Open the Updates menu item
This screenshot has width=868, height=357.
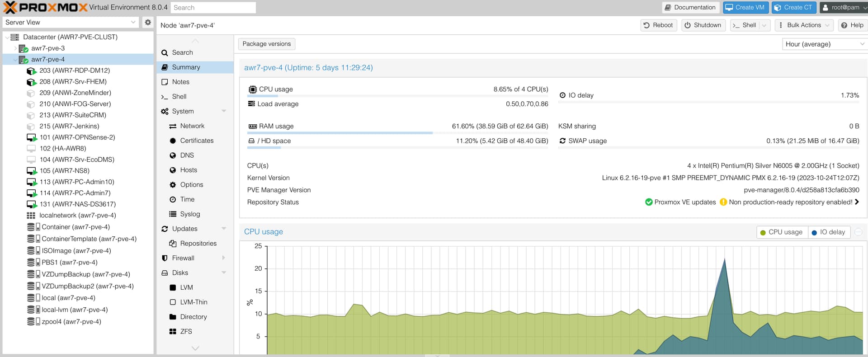[x=195, y=229]
